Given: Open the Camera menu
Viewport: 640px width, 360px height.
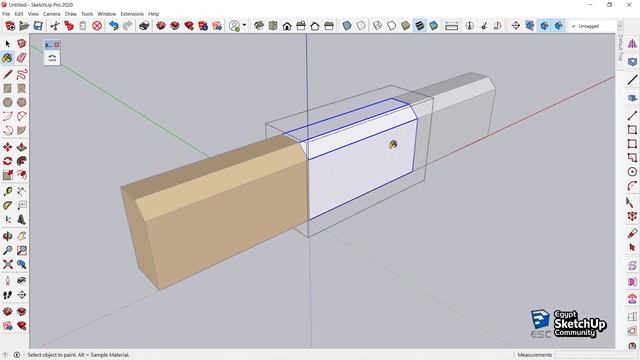Looking at the screenshot, I should click(51, 14).
